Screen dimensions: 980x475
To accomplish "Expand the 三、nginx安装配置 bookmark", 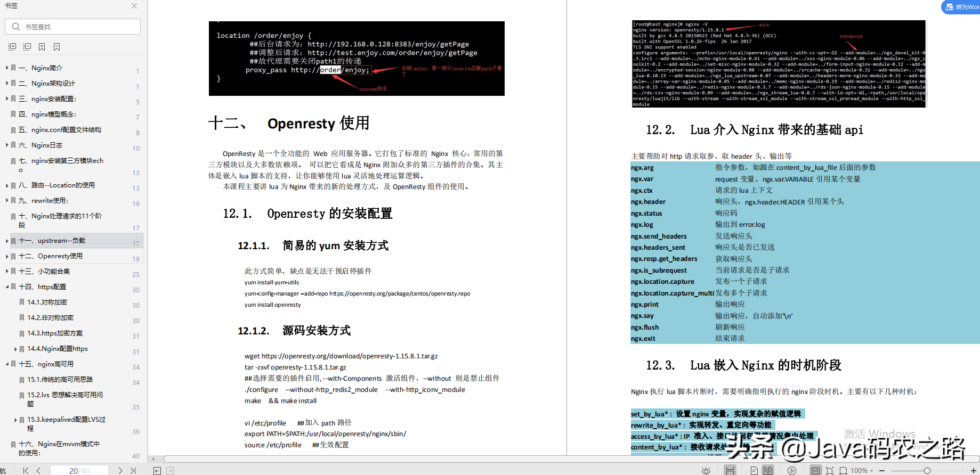I will tap(7, 99).
